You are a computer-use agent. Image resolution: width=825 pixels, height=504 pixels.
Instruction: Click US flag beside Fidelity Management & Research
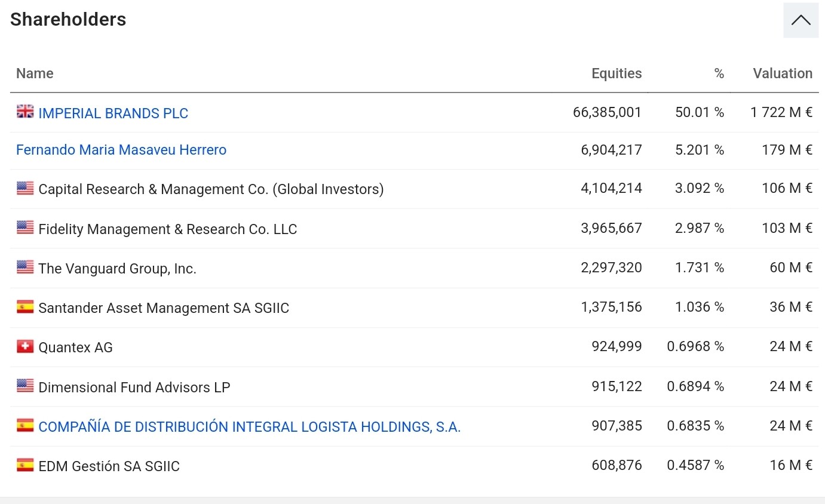(25, 228)
